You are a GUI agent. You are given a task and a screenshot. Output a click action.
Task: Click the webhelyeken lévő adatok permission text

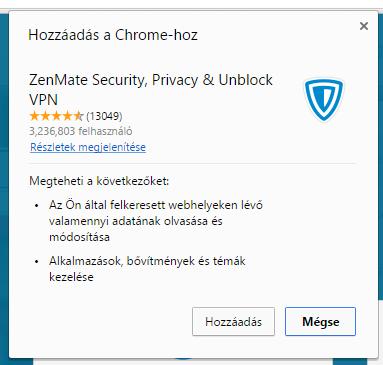(156, 221)
